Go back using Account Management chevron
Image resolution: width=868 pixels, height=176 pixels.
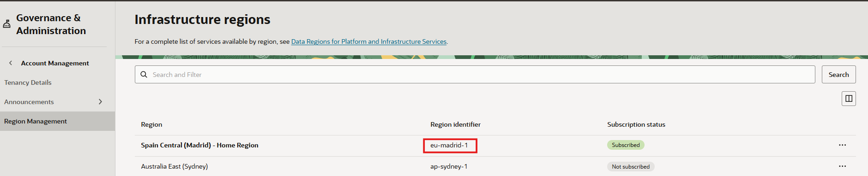pos(11,63)
